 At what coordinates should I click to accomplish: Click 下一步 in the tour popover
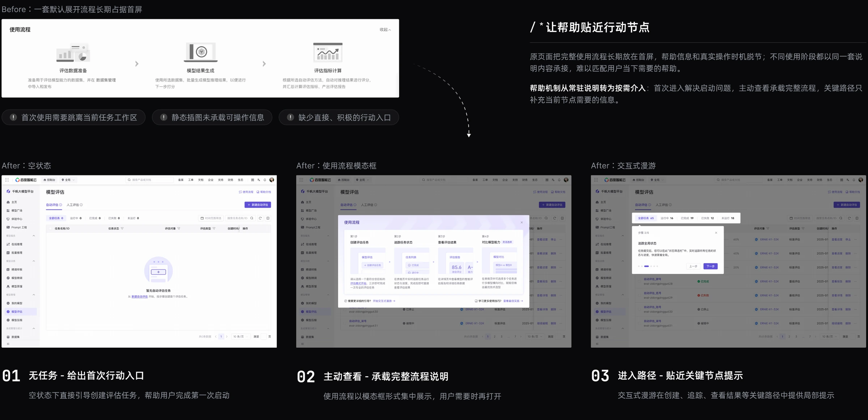tap(710, 266)
